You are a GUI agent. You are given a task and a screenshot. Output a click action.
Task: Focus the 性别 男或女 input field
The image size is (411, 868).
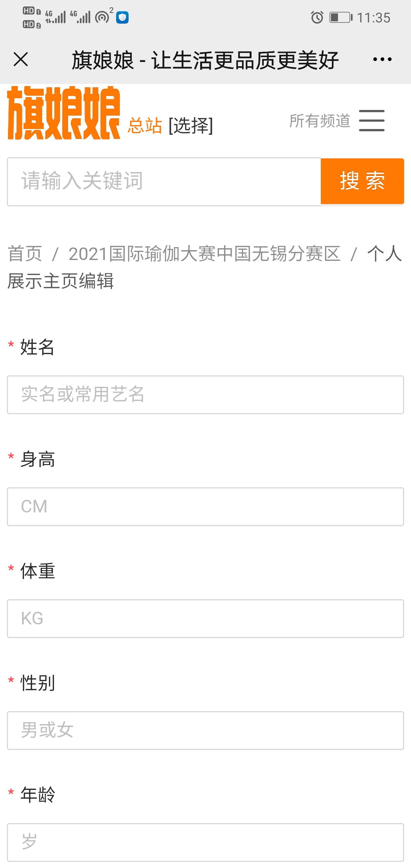tap(205, 731)
